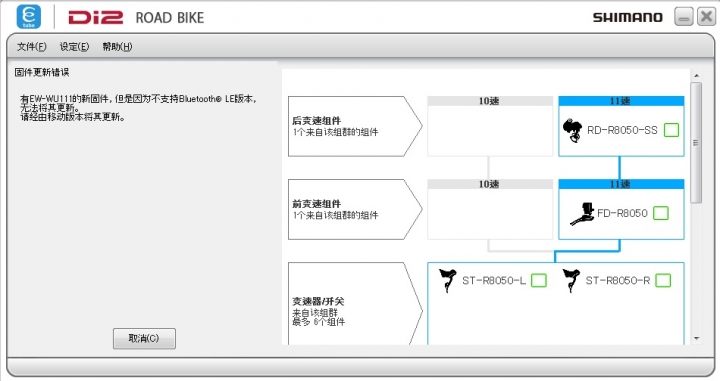720x381 pixels.
Task: Click the ST-R8050-L component label
Action: [494, 280]
